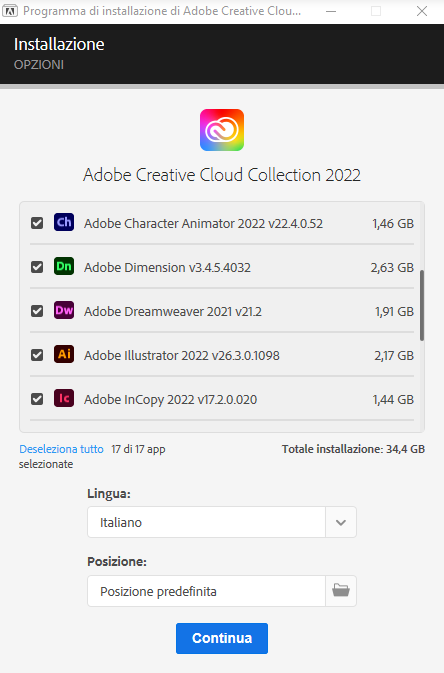Uncheck Adobe Character Animator 2022 checkbox
Screen dimensions: 444x673
click(37, 223)
